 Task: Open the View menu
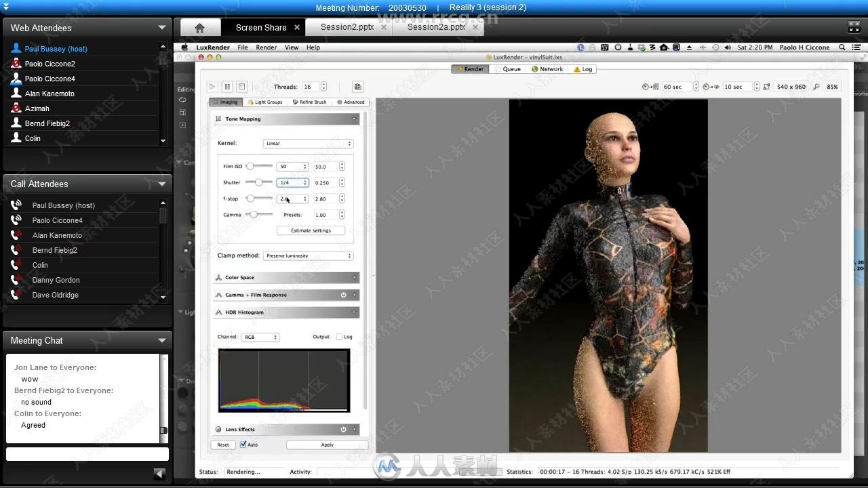point(292,47)
